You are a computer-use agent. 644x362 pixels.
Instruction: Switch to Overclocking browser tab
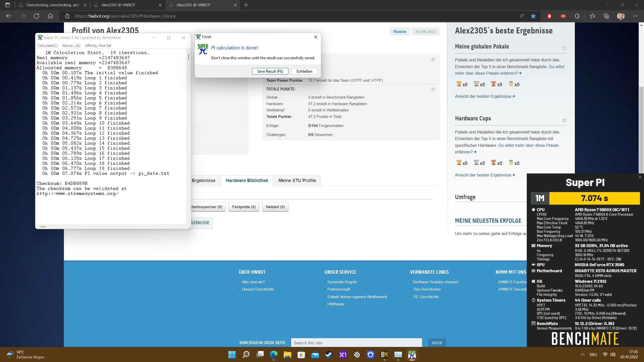pyautogui.click(x=52, y=5)
